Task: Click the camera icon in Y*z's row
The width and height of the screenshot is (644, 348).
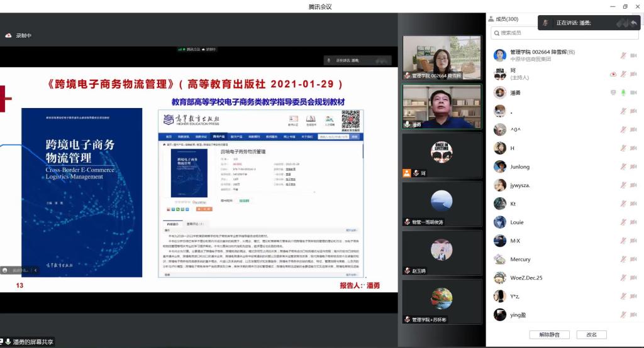Action: click(633, 296)
